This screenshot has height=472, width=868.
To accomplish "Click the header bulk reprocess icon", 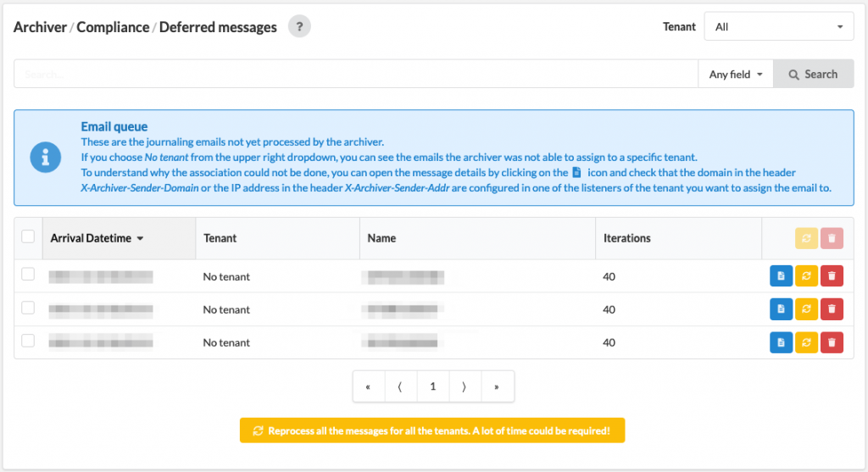I will (806, 238).
